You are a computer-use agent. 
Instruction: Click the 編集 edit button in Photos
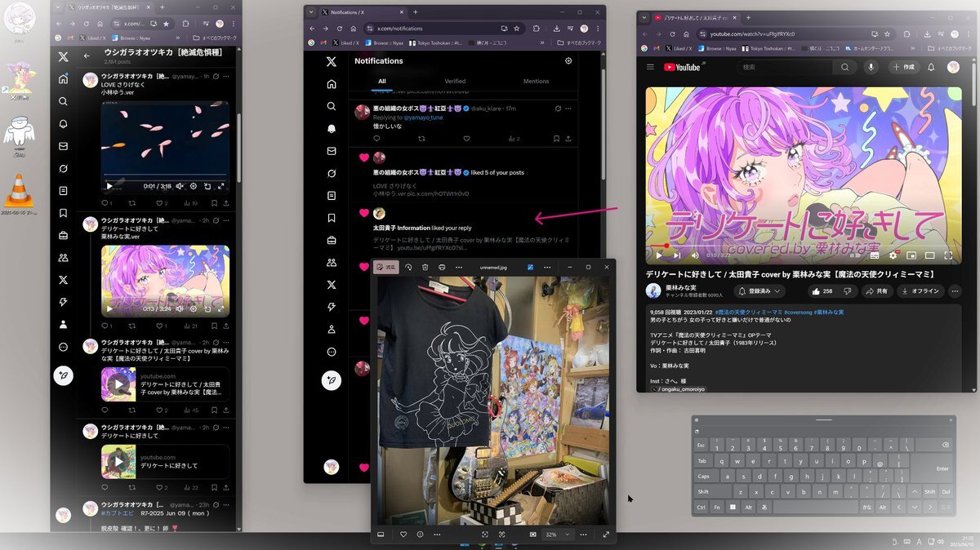[x=386, y=267]
